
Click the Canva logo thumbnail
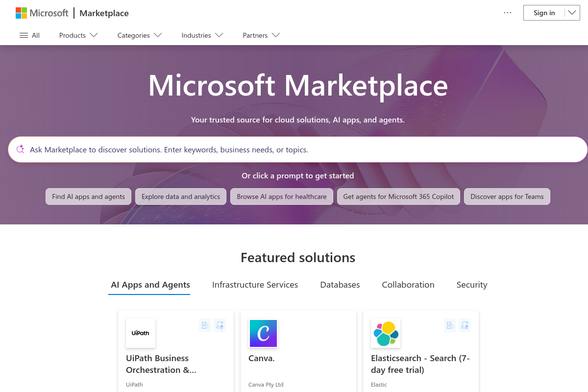pos(263,333)
